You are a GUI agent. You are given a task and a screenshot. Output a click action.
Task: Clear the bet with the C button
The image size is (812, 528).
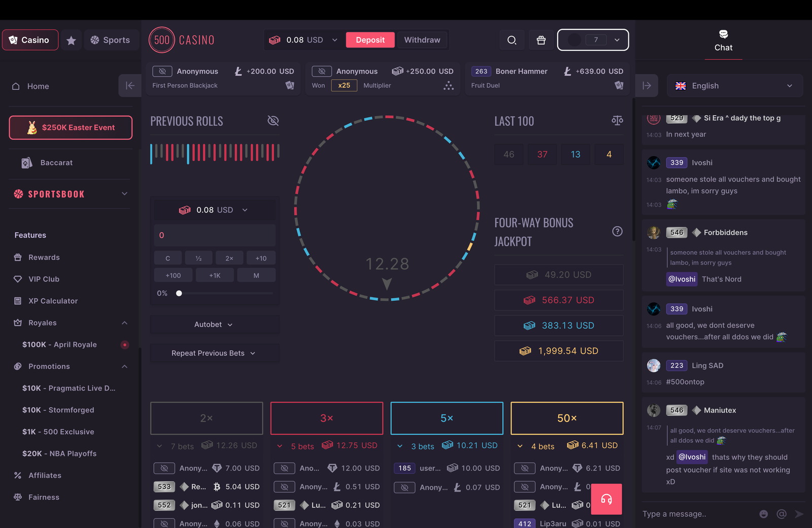tap(168, 258)
